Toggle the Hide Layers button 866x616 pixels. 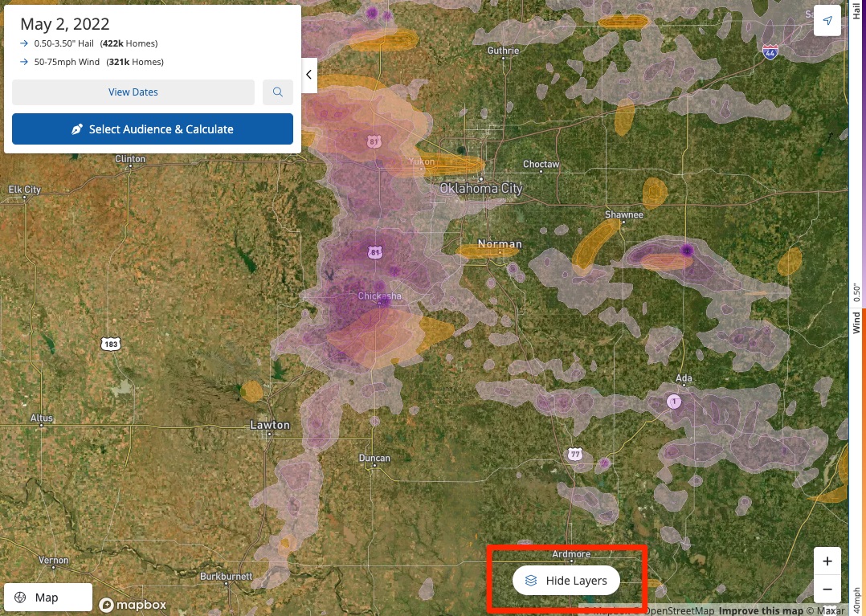point(566,581)
